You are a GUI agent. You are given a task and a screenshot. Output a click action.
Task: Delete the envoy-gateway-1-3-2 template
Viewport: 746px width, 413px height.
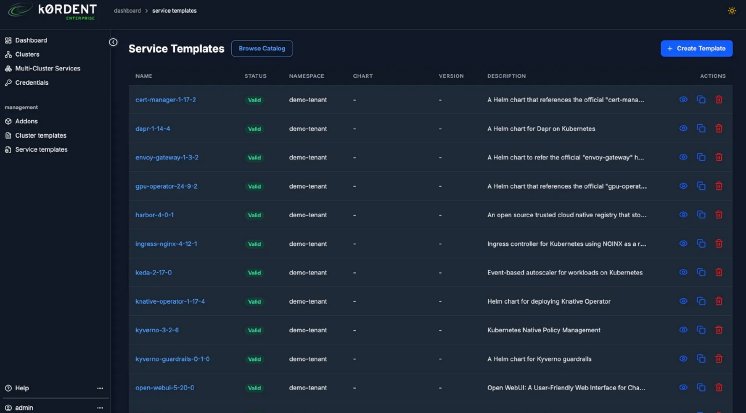coord(719,157)
